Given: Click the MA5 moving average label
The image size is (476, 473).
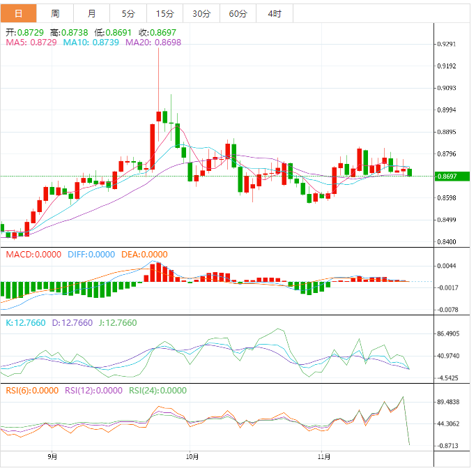Looking at the screenshot, I should [31, 43].
